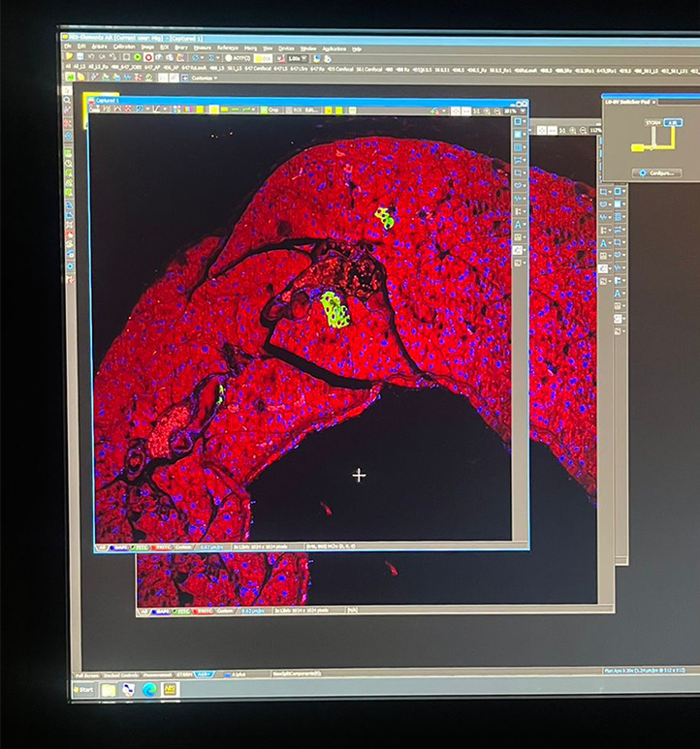Select the FITC channel tab in Captured window
Image resolution: width=700 pixels, height=749 pixels.
tap(141, 547)
